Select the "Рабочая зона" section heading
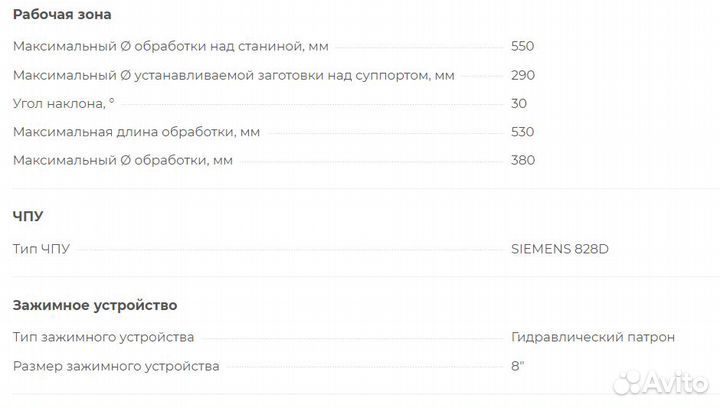 (x=62, y=15)
